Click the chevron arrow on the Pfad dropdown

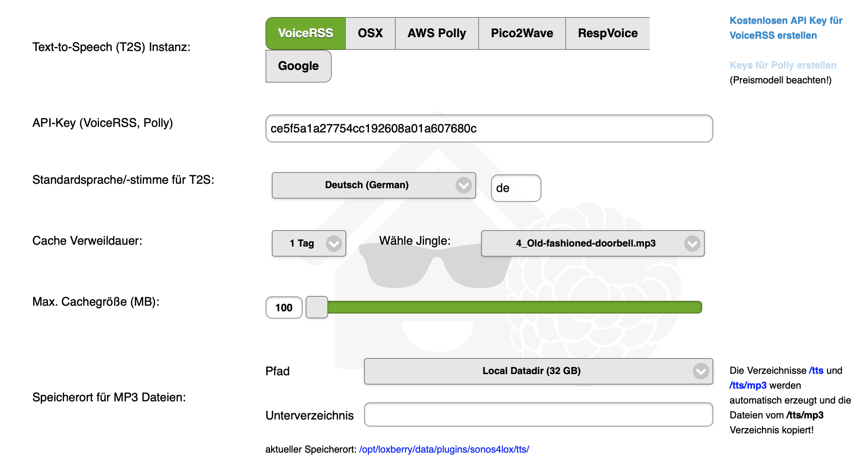(x=701, y=371)
